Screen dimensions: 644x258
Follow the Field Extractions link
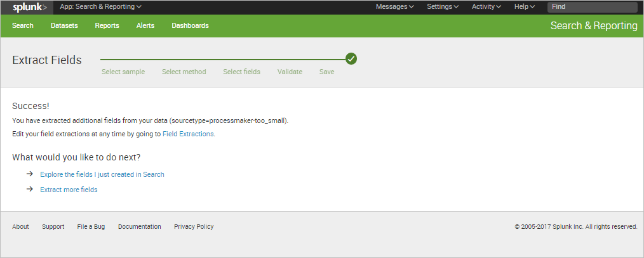188,134
